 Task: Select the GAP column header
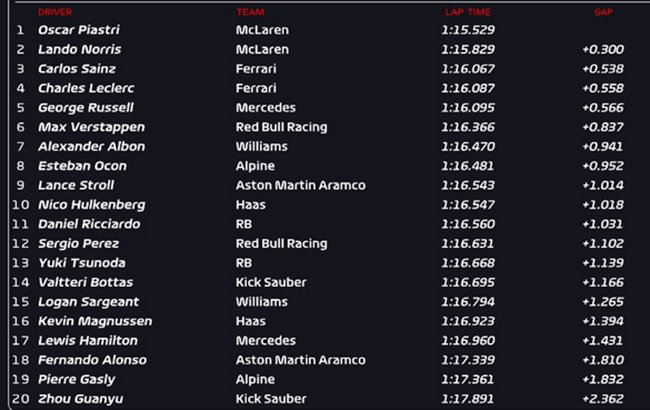[602, 12]
